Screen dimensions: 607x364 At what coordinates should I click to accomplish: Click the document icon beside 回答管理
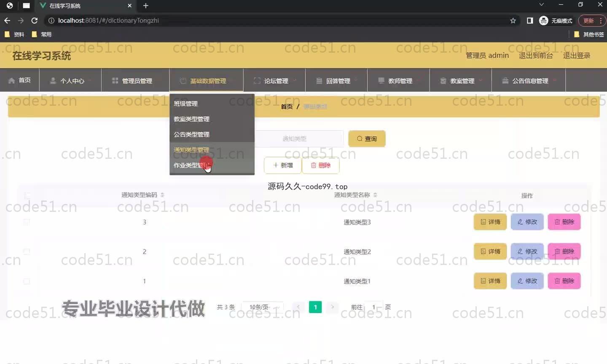point(319,80)
